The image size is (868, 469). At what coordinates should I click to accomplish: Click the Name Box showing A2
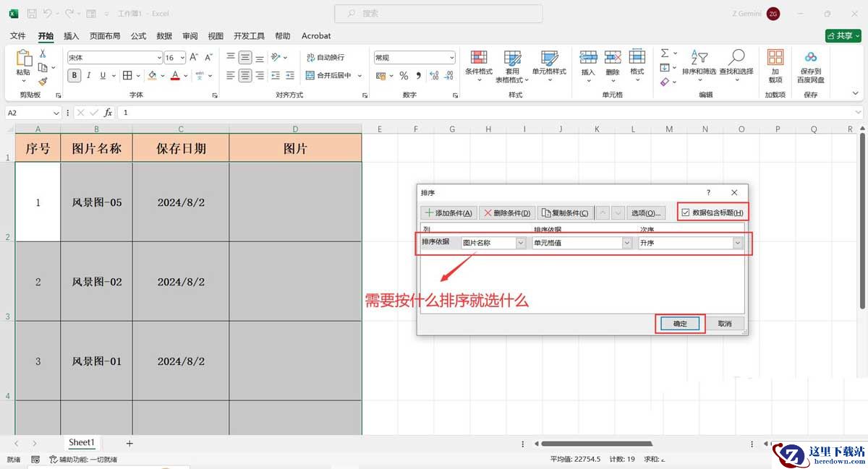(29, 113)
